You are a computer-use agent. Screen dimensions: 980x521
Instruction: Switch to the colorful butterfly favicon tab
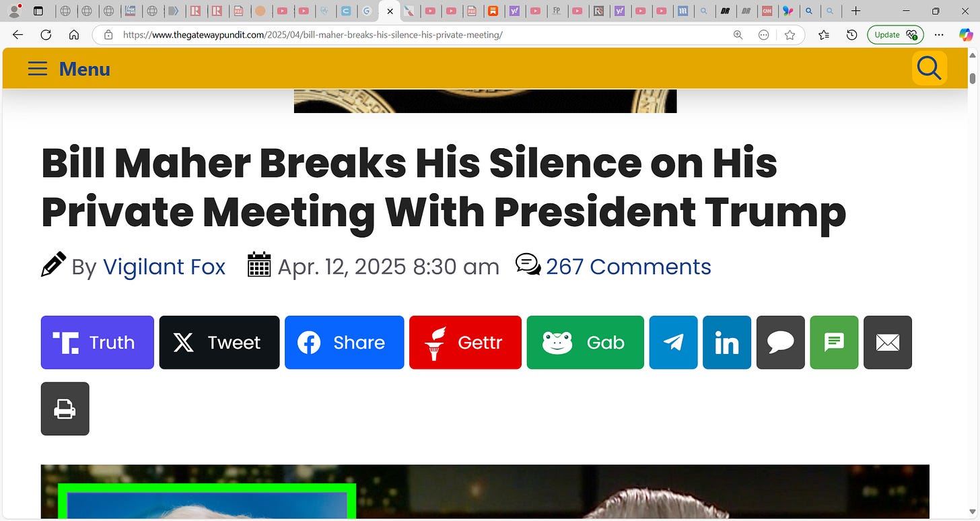(788, 11)
